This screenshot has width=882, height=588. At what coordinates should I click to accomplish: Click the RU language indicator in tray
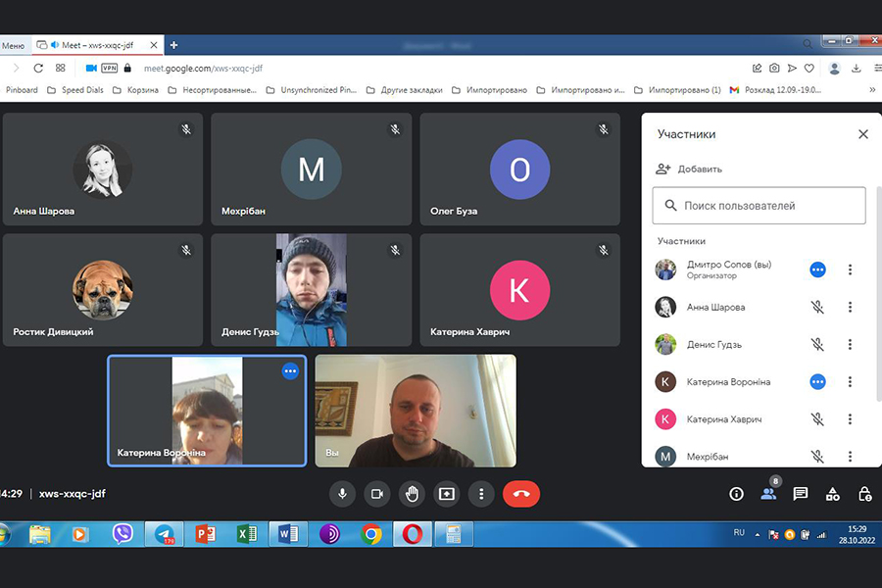739,533
